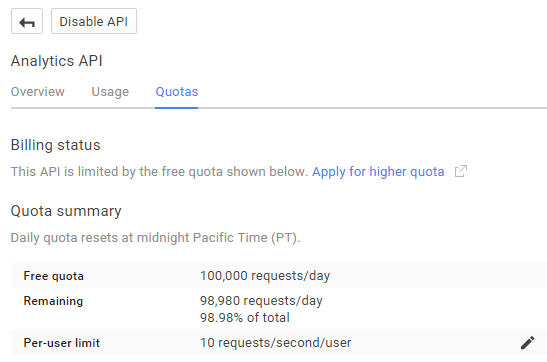The image size is (547, 362).
Task: Click the external link icon beside higher quota
Action: pyautogui.click(x=460, y=171)
